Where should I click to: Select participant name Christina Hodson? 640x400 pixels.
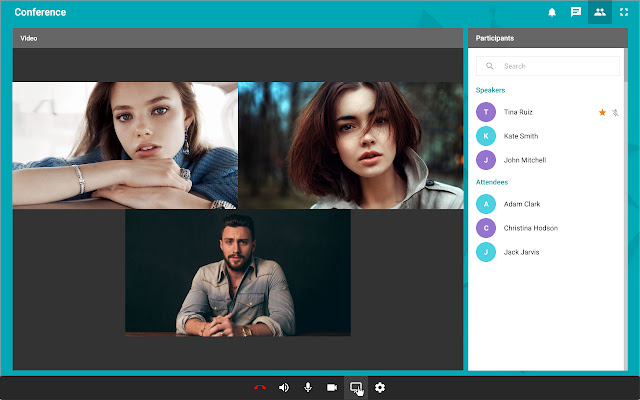tap(531, 228)
